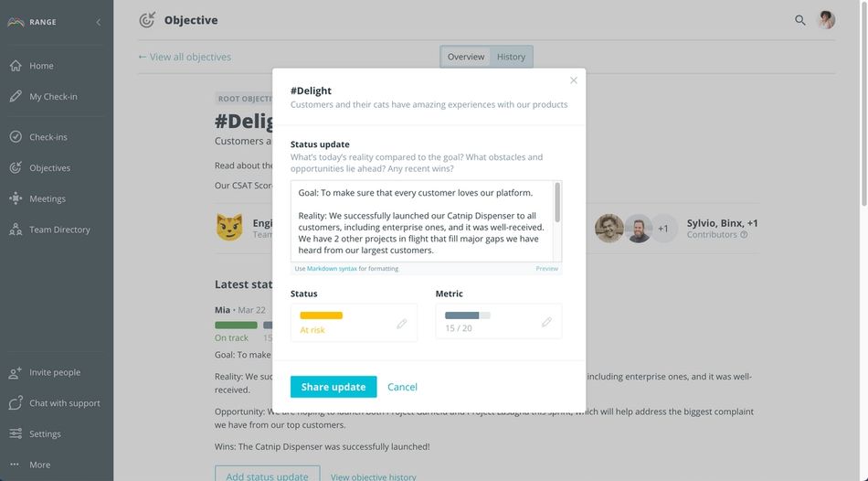Edit status with pencil icon next to At risk
Image resolution: width=868 pixels, height=481 pixels.
pos(402,323)
